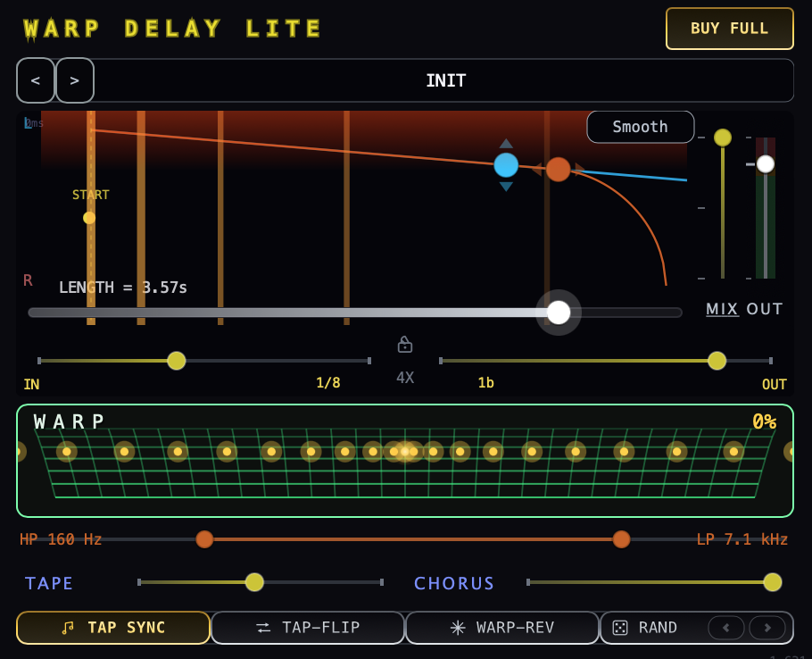Click the RAND dice button
Screen dimensions: 812x659
point(646,628)
